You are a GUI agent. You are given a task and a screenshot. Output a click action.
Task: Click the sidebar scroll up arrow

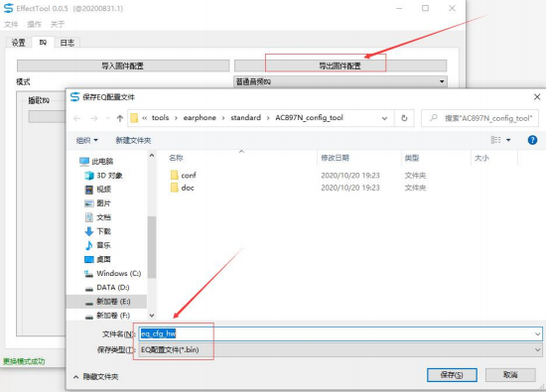(x=152, y=155)
